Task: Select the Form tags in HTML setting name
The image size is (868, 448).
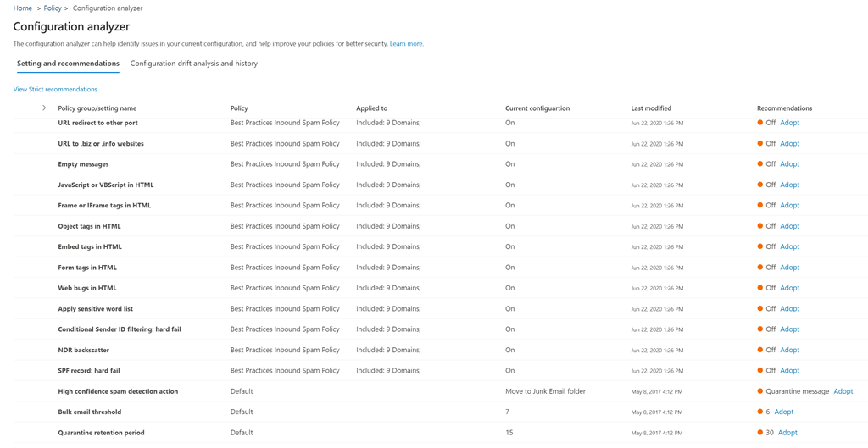Action: coord(87,268)
